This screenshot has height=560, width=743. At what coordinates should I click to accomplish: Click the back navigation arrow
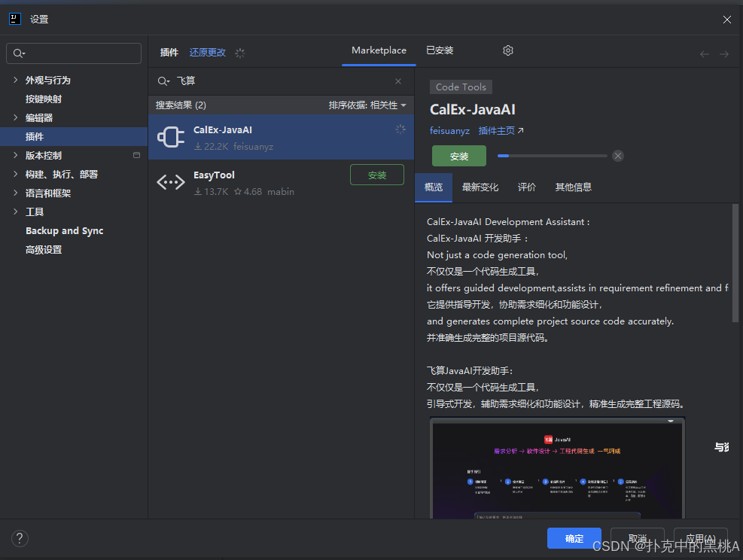click(705, 54)
